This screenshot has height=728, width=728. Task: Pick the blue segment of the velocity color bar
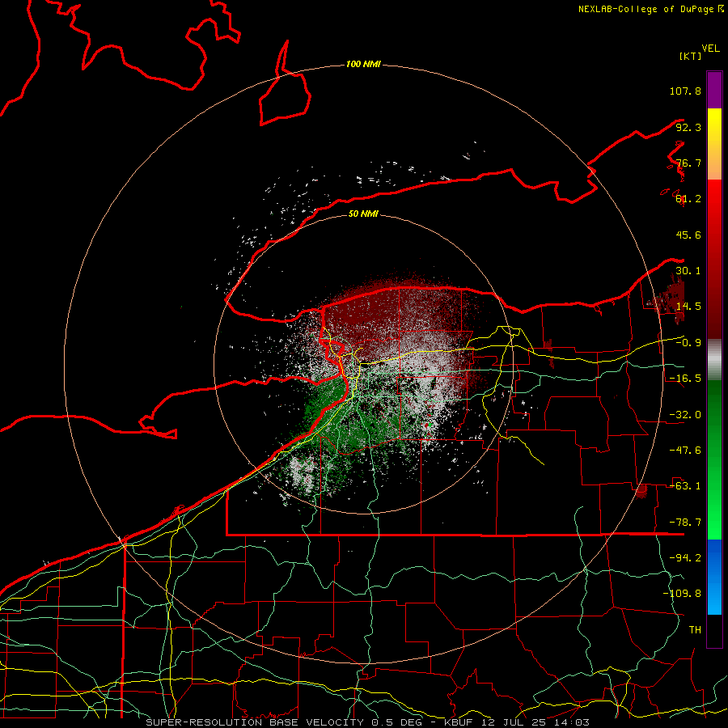coord(714,577)
